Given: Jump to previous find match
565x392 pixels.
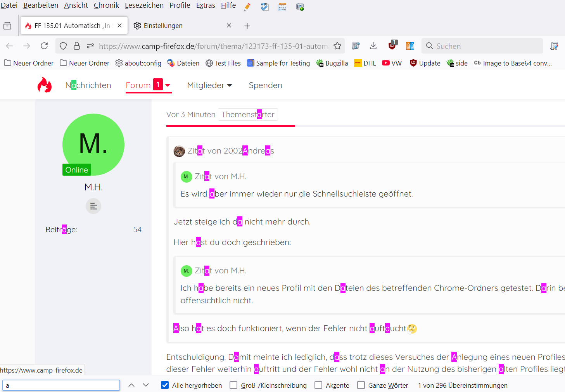Looking at the screenshot, I should click(x=131, y=385).
